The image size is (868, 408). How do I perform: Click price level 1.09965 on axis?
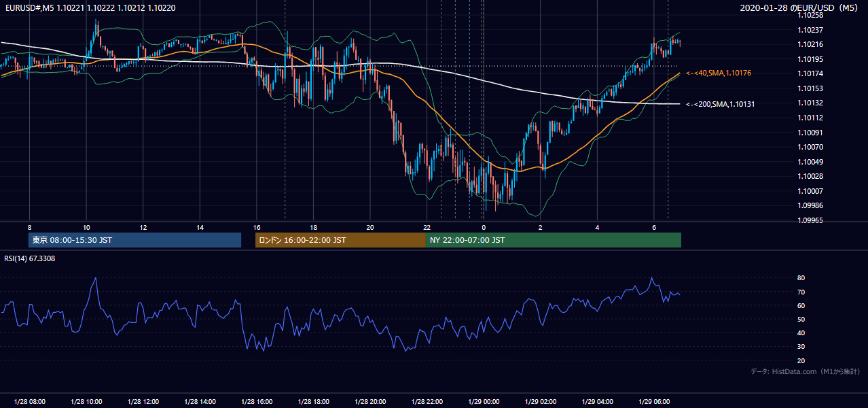pos(810,220)
